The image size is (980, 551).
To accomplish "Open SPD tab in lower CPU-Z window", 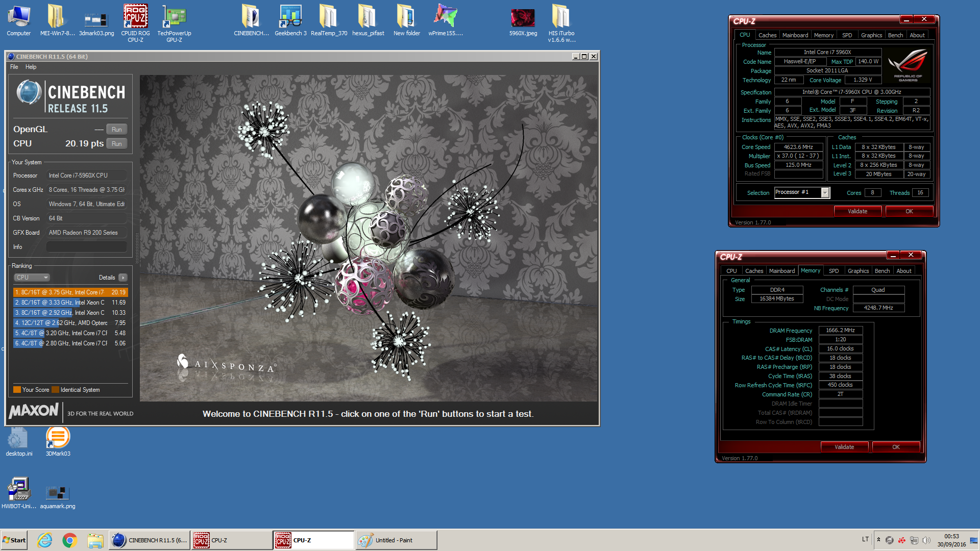I will (834, 271).
